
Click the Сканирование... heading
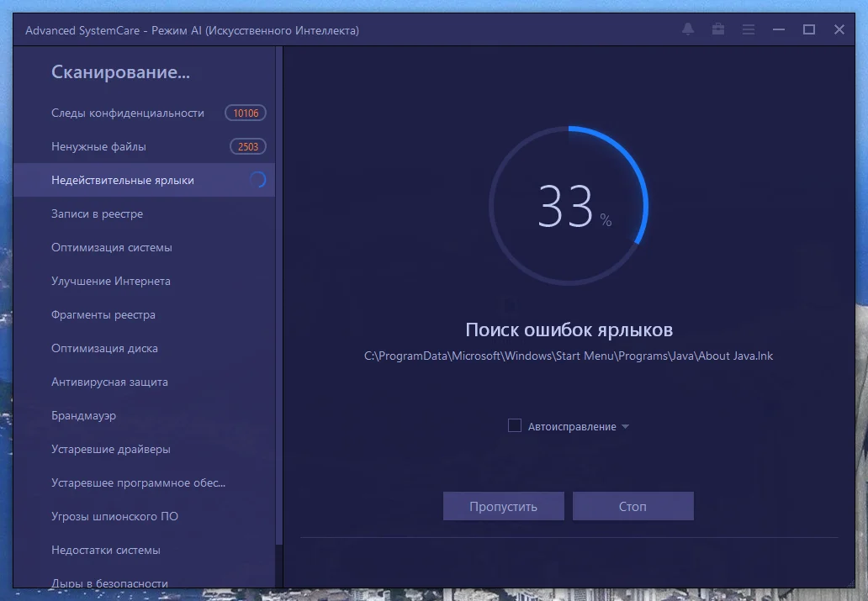(x=120, y=72)
